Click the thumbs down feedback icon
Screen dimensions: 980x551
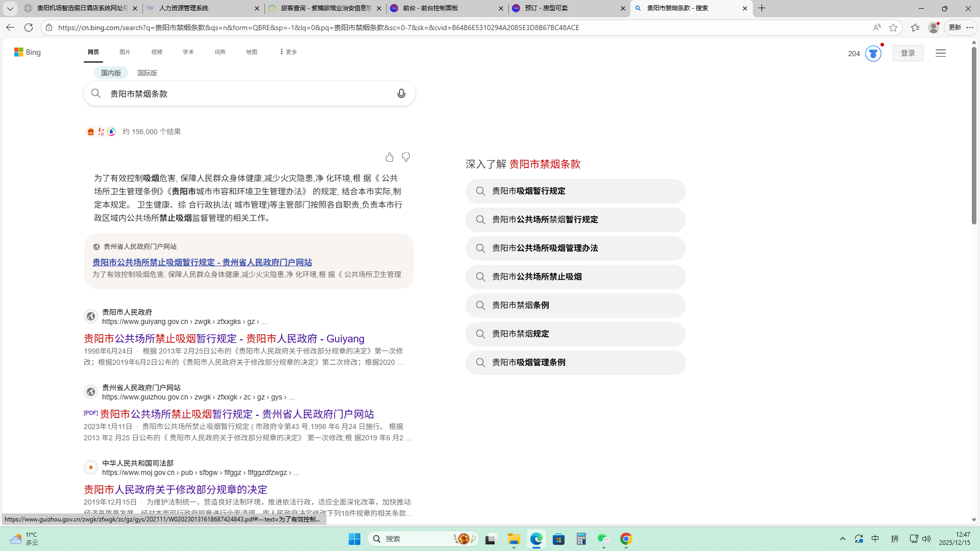[x=406, y=157]
